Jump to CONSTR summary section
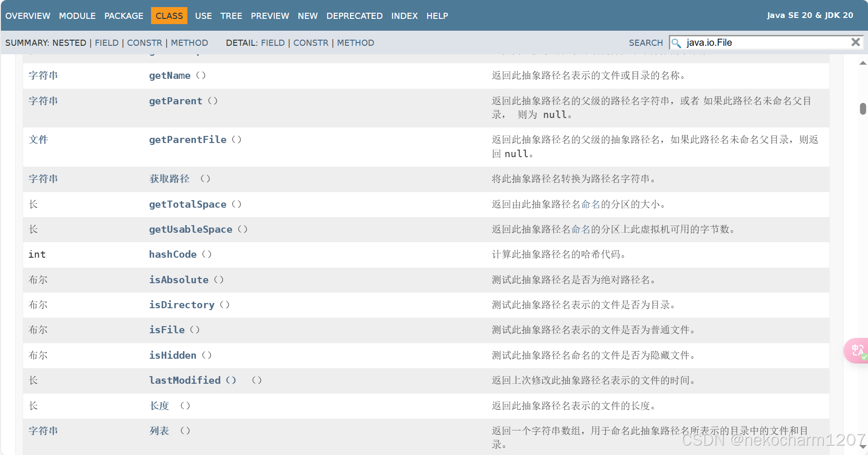 [144, 43]
